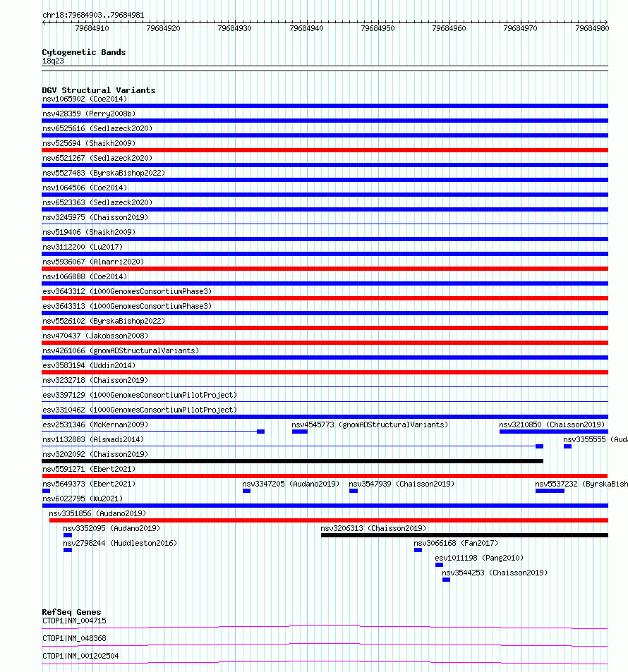The image size is (628, 672).
Task: Click ruler position 79684910
Action: tap(92, 28)
